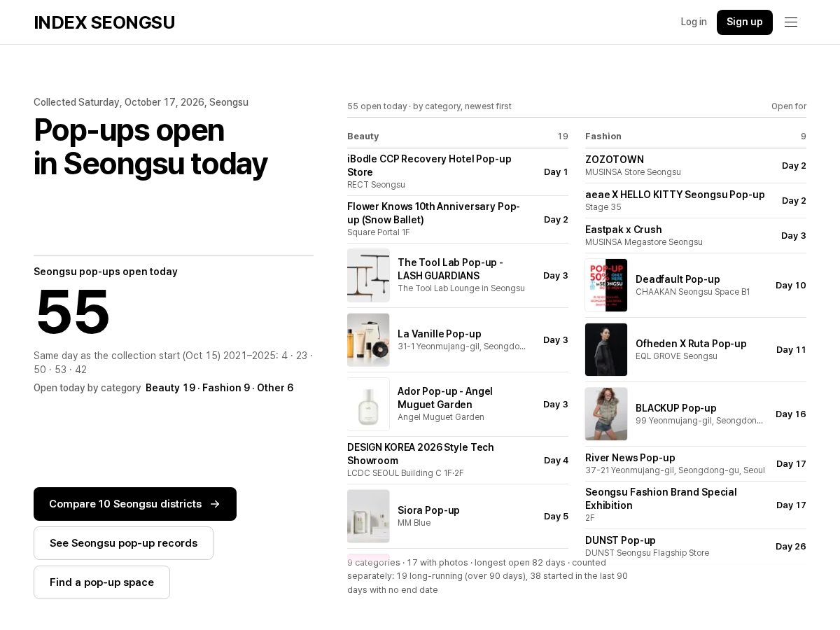Select BLACKUP Pop-up title
The height and width of the screenshot is (630, 840).
(676, 408)
